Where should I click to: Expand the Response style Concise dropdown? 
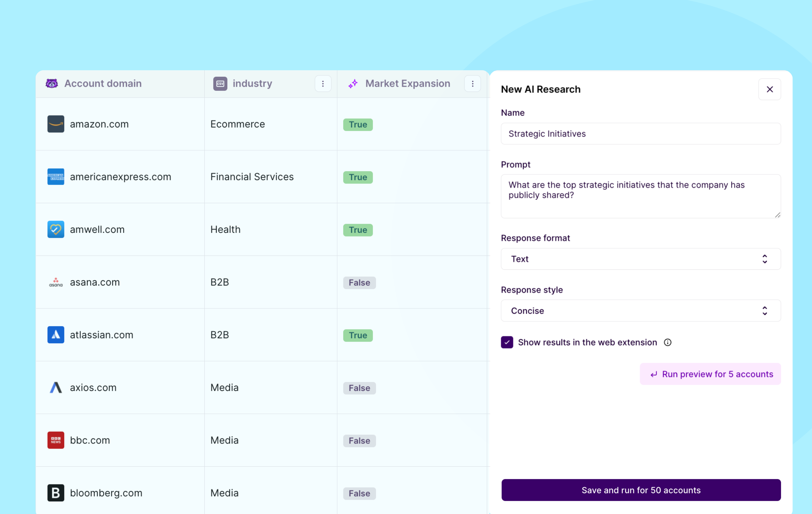pos(641,311)
